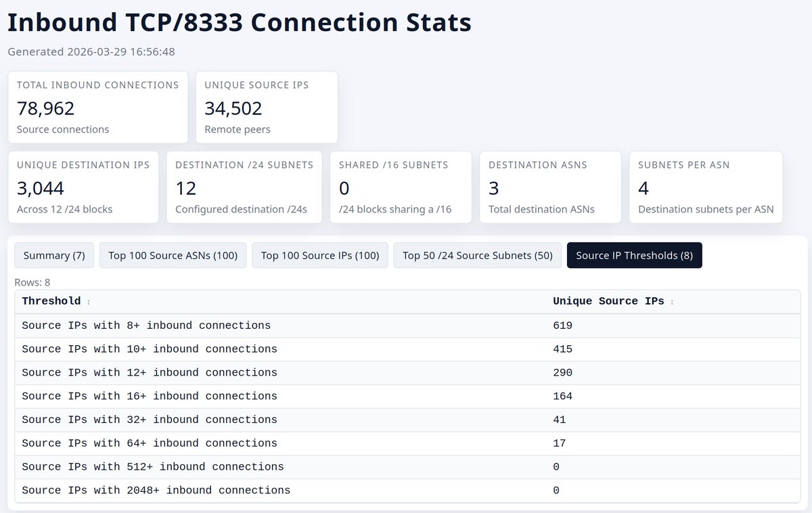Open the Summary (7) tab
The width and height of the screenshot is (812, 513).
pos(54,255)
